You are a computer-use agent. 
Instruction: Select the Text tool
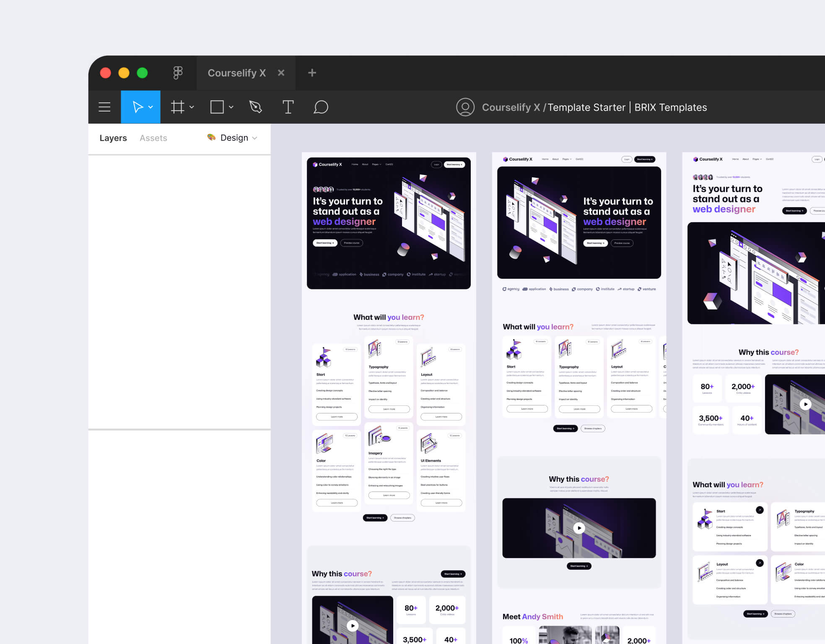(x=288, y=107)
